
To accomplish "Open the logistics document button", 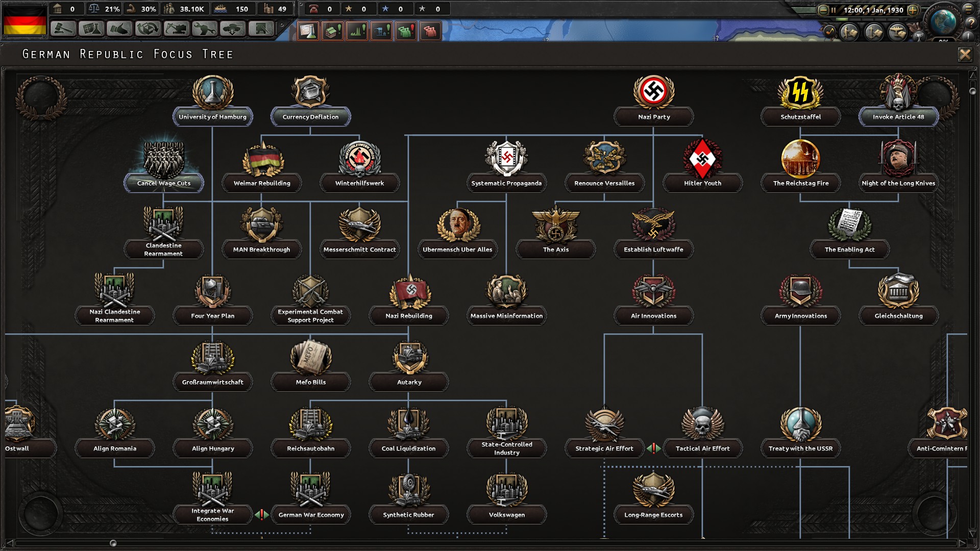I will [261, 29].
